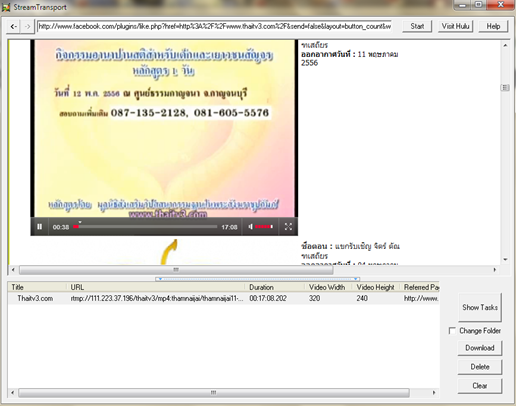Mute the video via the speaker icon
The height and width of the screenshot is (406, 516).
pos(250,227)
